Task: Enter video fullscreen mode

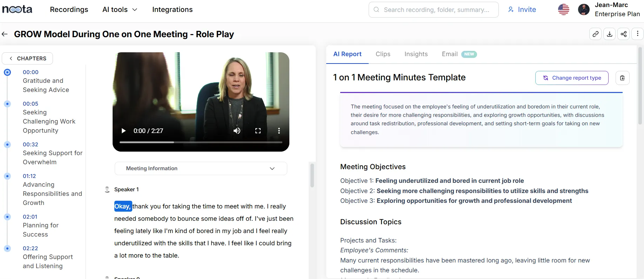Action: click(x=258, y=131)
